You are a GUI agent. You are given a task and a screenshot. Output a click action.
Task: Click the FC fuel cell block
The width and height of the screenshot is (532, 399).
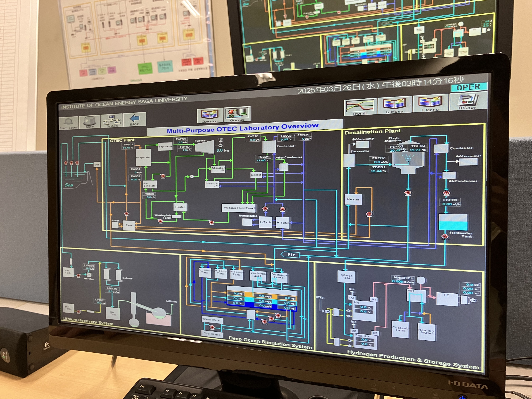pos(447,299)
